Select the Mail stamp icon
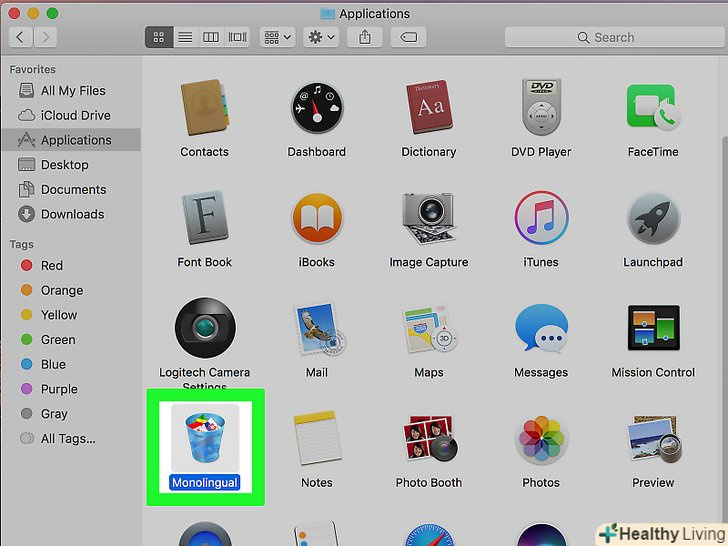Screen dimensions: 728x546 (x=319, y=329)
